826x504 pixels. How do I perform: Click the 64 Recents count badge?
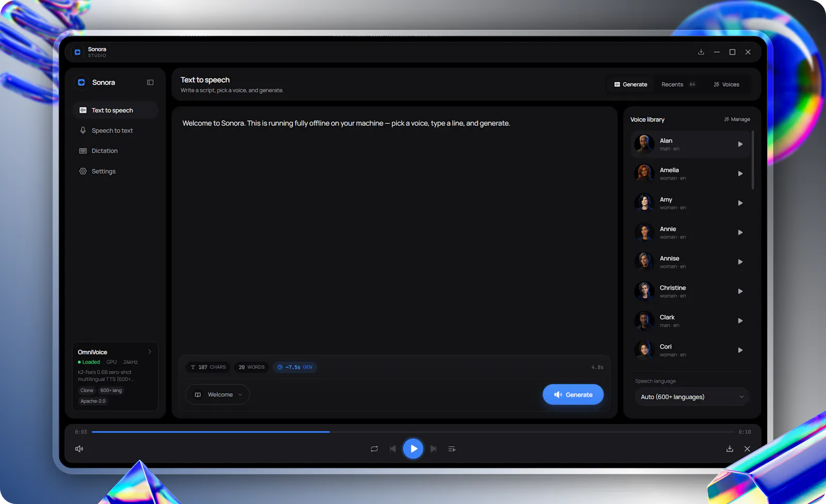coord(692,85)
